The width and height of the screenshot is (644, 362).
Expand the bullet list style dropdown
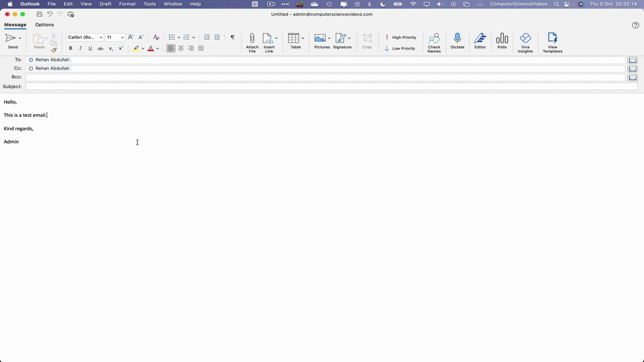[x=179, y=37]
